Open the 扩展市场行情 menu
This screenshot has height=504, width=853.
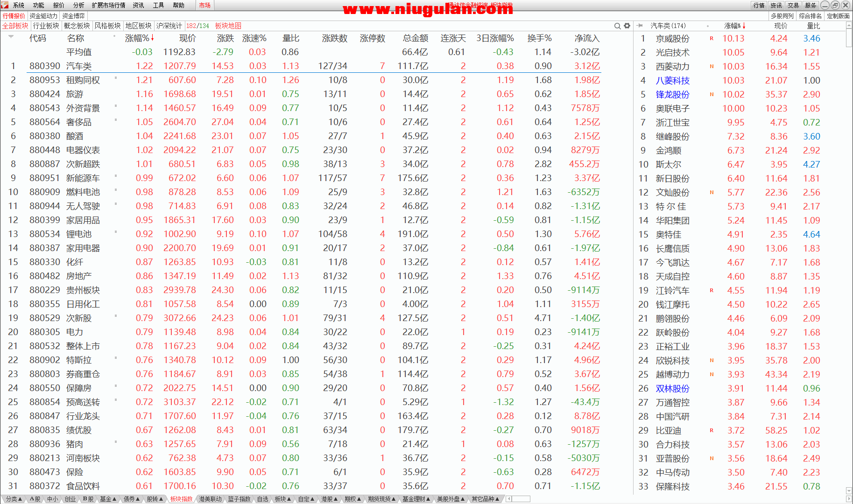109,5
